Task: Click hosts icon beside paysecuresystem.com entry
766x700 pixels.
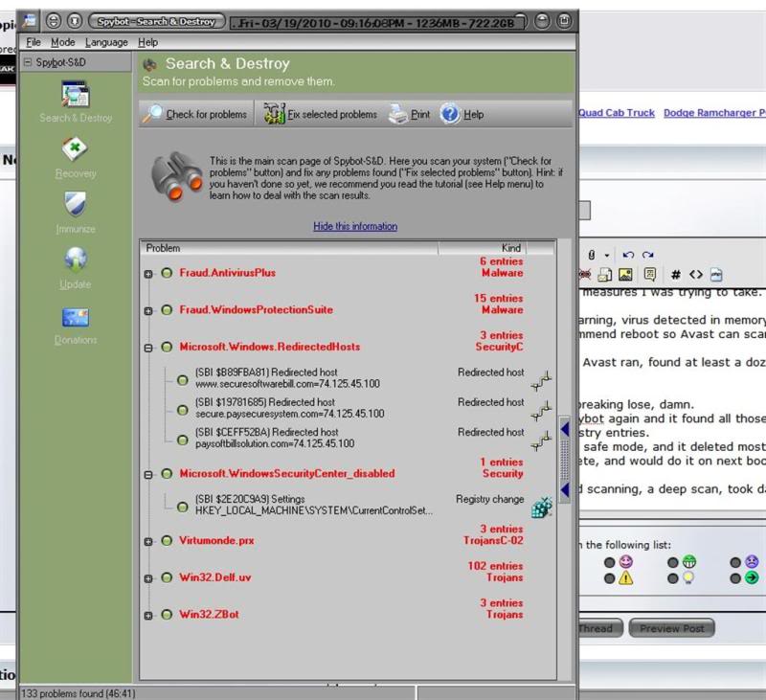Action: click(x=541, y=411)
